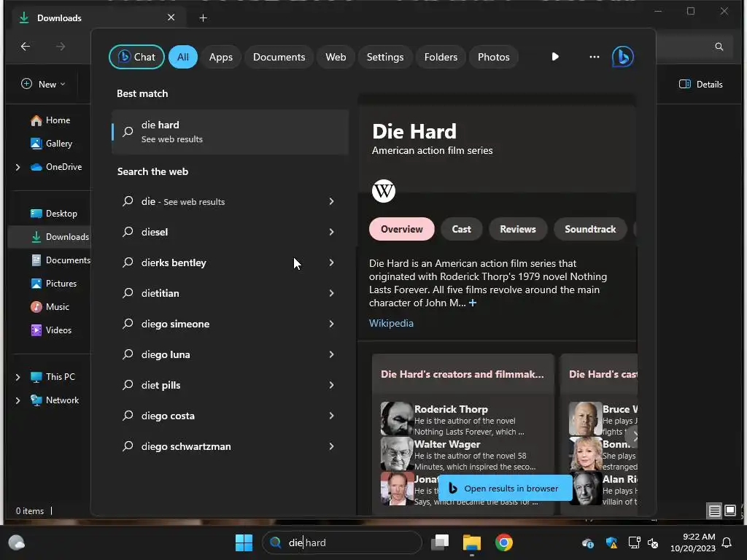Click the play arrow beside Photos filter
Viewport: 747px width, 560px height.
click(555, 57)
